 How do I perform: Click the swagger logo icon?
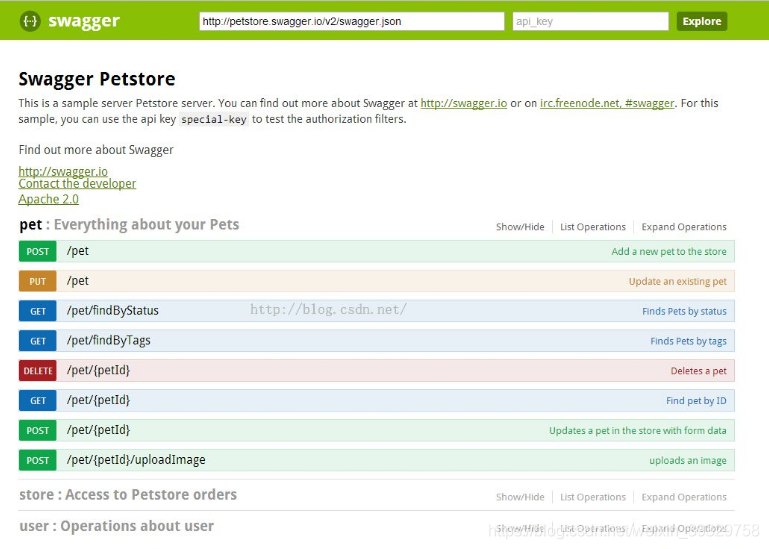coord(30,21)
